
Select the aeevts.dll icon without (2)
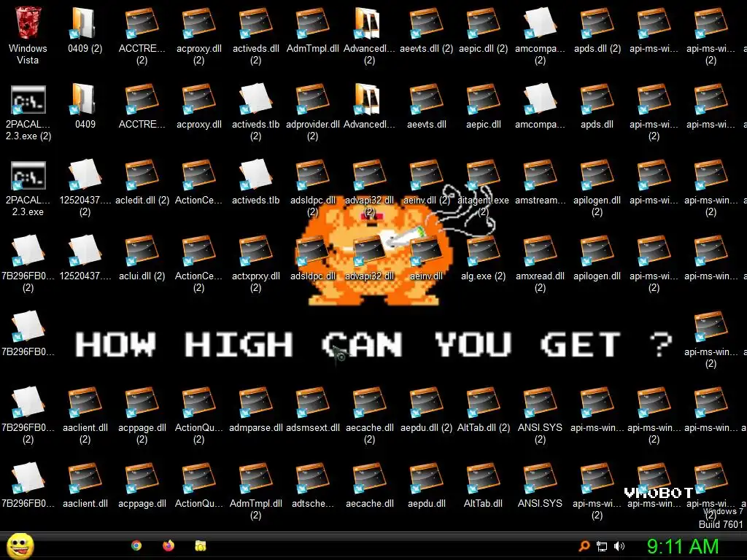(426, 98)
